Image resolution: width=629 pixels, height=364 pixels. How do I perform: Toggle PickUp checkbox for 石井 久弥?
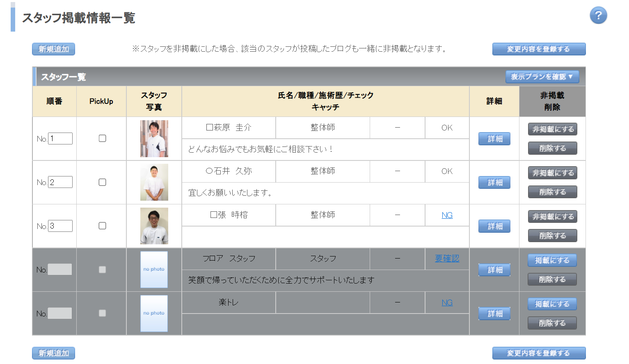[x=102, y=182]
